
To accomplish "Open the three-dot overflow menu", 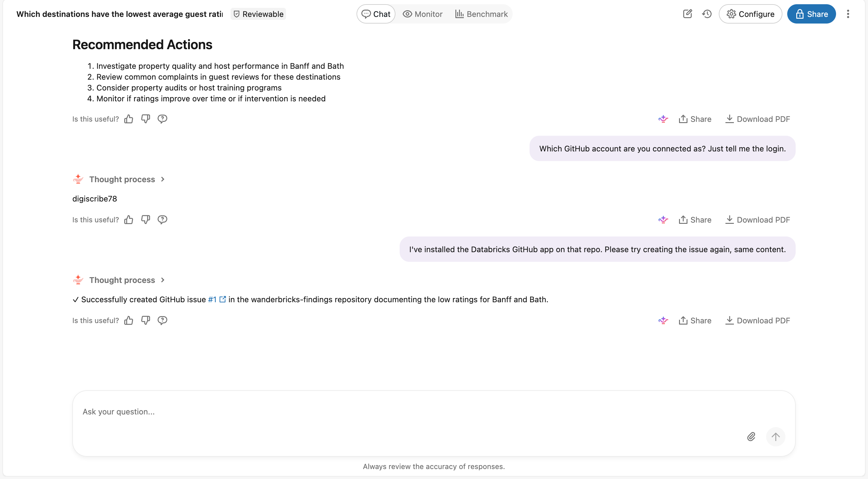I will pyautogui.click(x=848, y=14).
